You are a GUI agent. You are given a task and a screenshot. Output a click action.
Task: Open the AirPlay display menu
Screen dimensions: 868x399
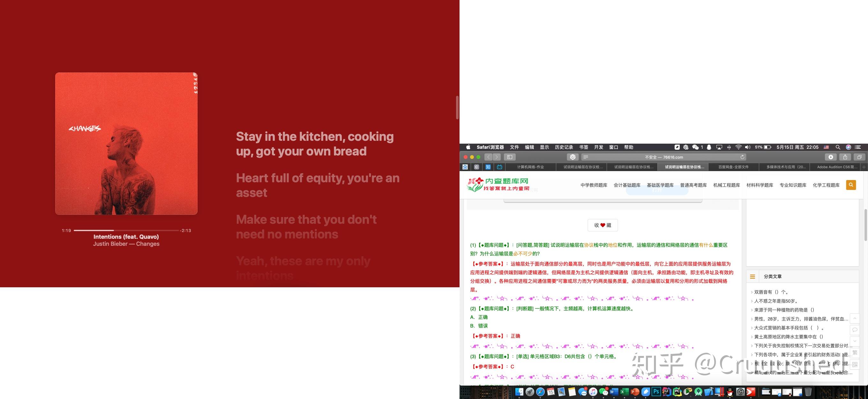[x=719, y=147]
